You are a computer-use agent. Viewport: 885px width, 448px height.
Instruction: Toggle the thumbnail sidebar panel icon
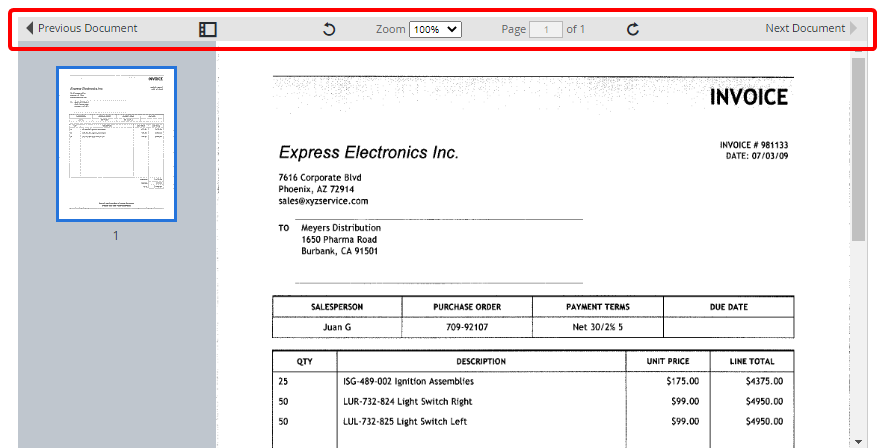click(x=207, y=30)
